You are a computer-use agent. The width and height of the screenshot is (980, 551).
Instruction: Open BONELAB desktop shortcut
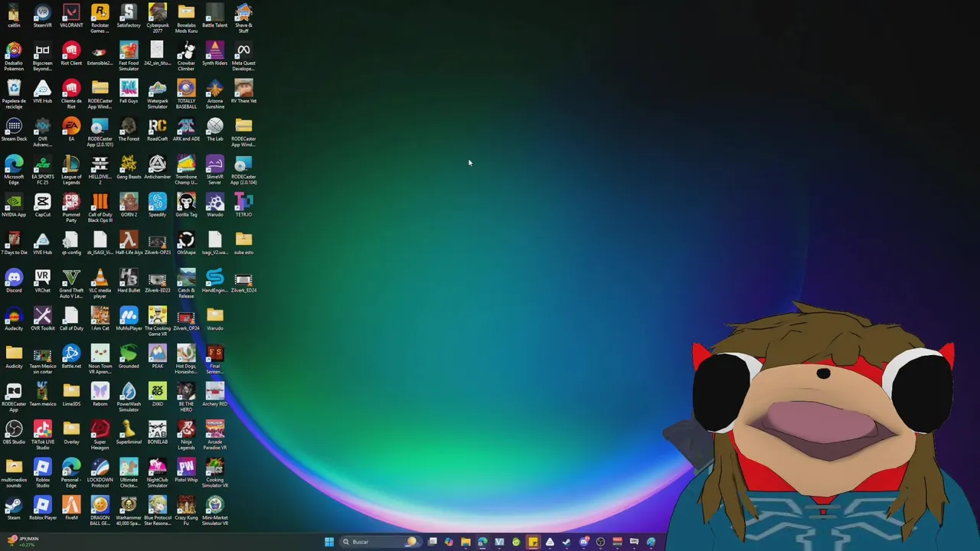(157, 432)
